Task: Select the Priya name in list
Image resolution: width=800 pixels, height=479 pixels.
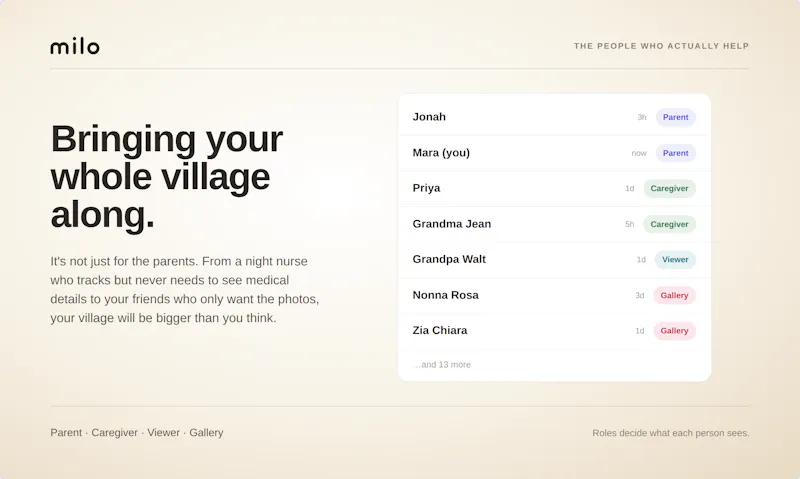Action: pos(427,188)
